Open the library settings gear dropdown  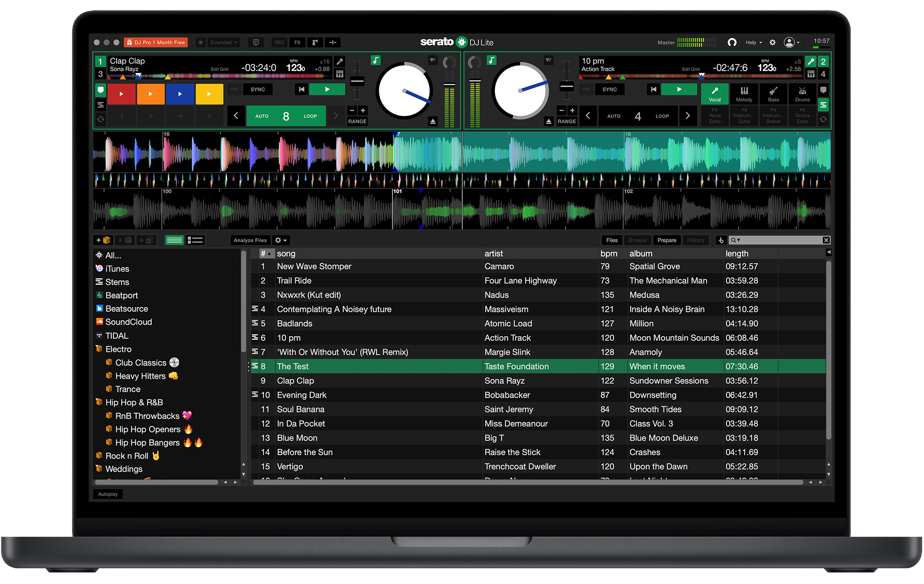pos(281,240)
